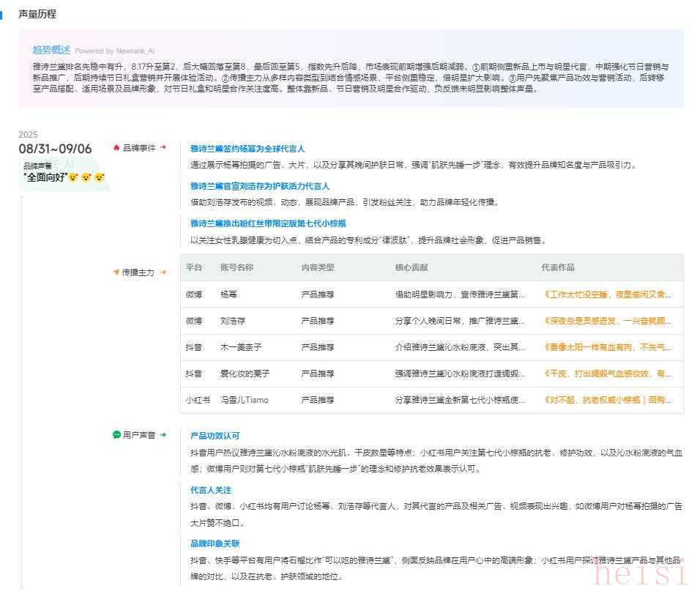This screenshot has width=700, height=594.
Task: Click the 传播主力 label
Action: pos(138,272)
